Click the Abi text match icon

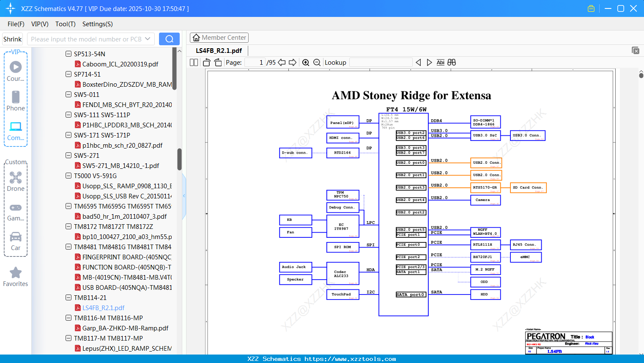click(x=440, y=63)
